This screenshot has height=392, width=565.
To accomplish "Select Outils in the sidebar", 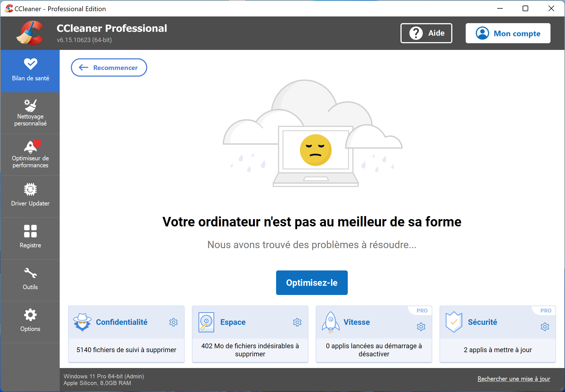I will (x=30, y=280).
